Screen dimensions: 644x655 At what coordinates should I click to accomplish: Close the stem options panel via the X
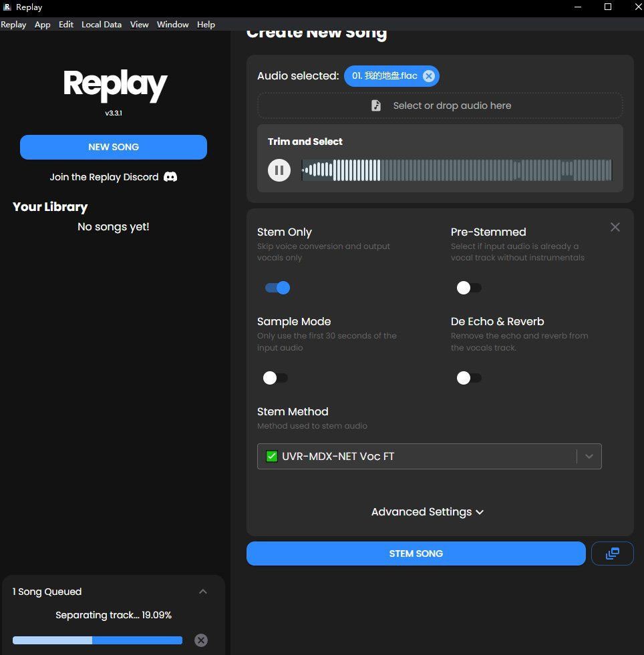(x=615, y=226)
